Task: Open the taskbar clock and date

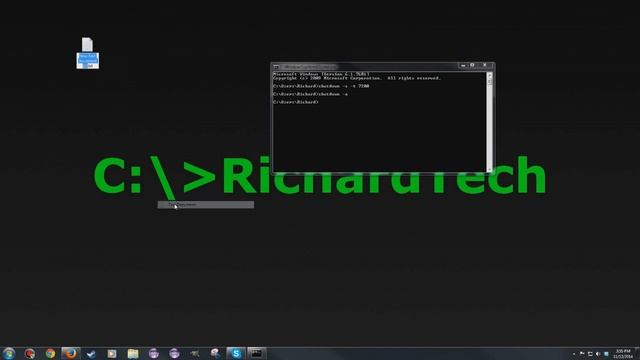Action: click(623, 354)
